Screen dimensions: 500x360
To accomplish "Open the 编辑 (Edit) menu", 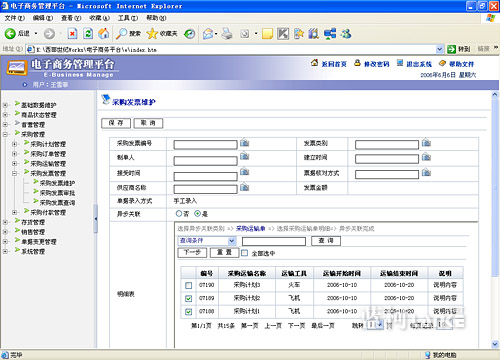I will (x=43, y=18).
